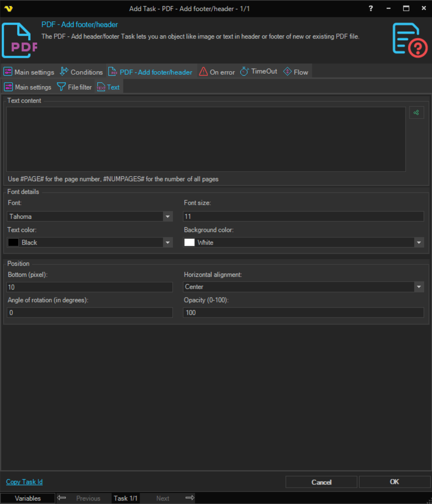
Task: Click the On error warning triangle icon
Action: (x=203, y=71)
